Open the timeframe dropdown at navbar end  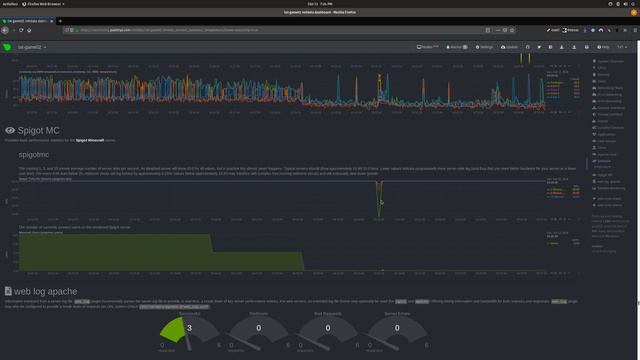tap(622, 47)
